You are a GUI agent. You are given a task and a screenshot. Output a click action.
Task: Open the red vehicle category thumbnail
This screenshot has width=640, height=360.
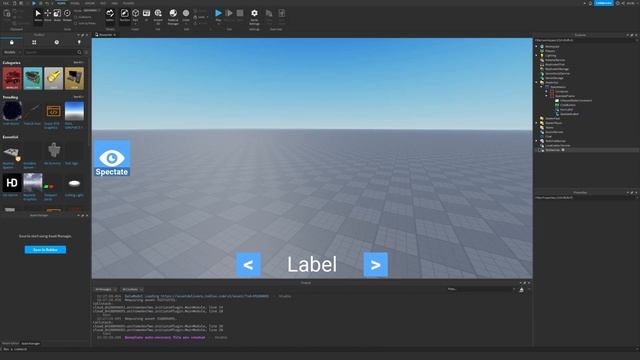click(x=12, y=78)
